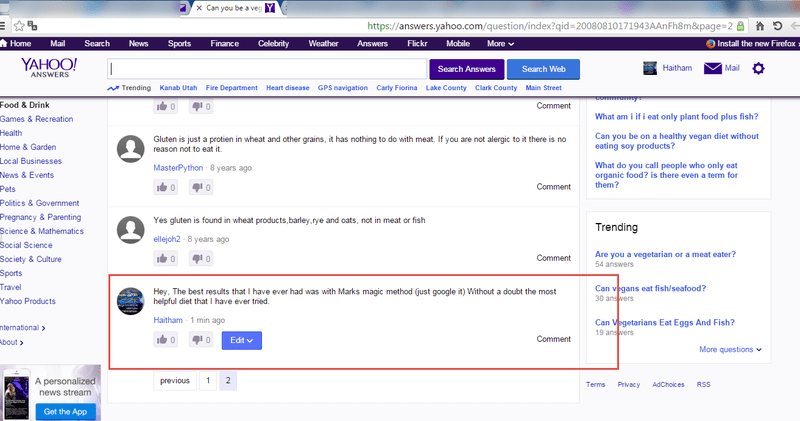This screenshot has height=421, width=800.
Task: Click the search input field
Action: coord(267,69)
